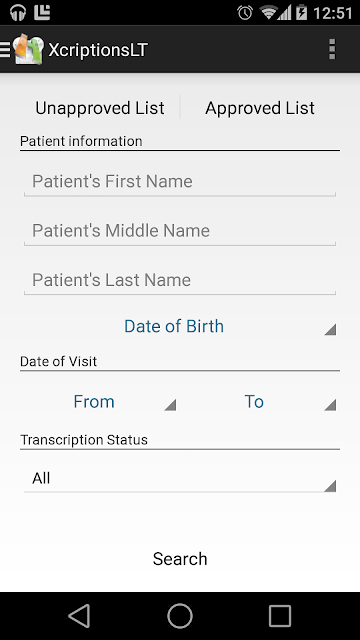The height and width of the screenshot is (640, 360).
Task: Tap the Search button
Action: pos(180,559)
